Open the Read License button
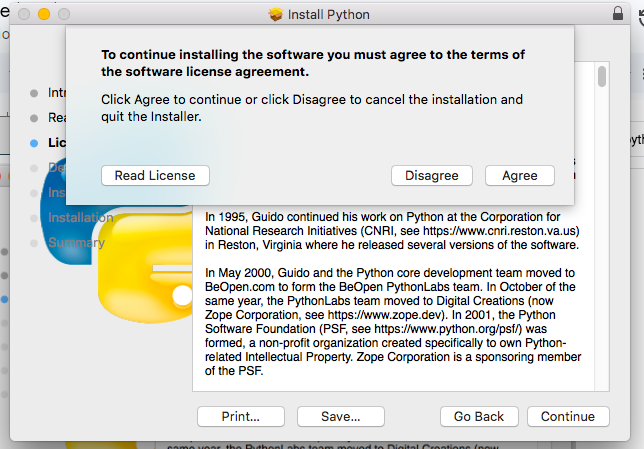644x449 pixels. (155, 175)
